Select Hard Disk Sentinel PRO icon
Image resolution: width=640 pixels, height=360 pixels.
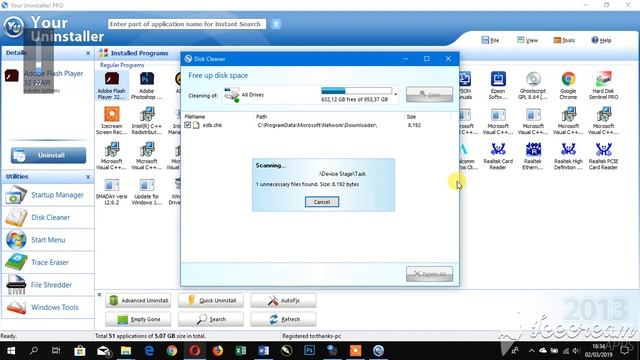point(603,85)
